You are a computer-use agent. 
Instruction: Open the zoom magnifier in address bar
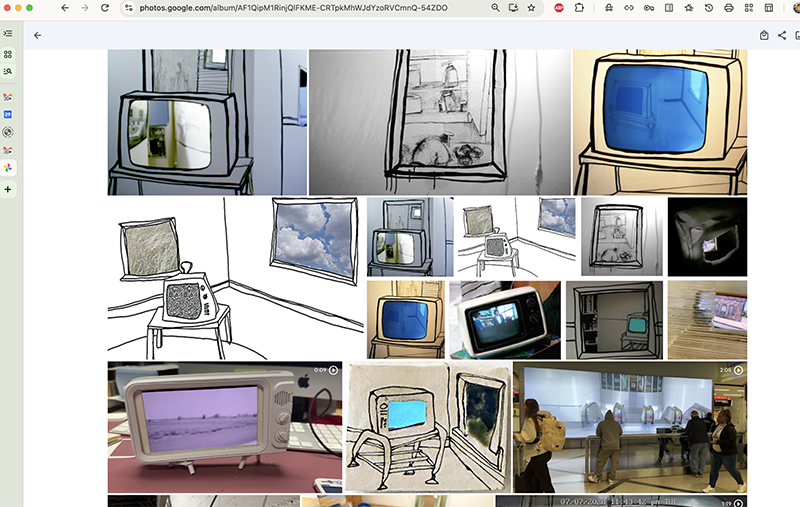[x=495, y=8]
